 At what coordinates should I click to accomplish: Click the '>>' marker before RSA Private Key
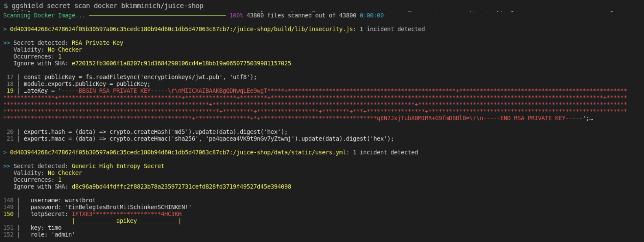7,43
